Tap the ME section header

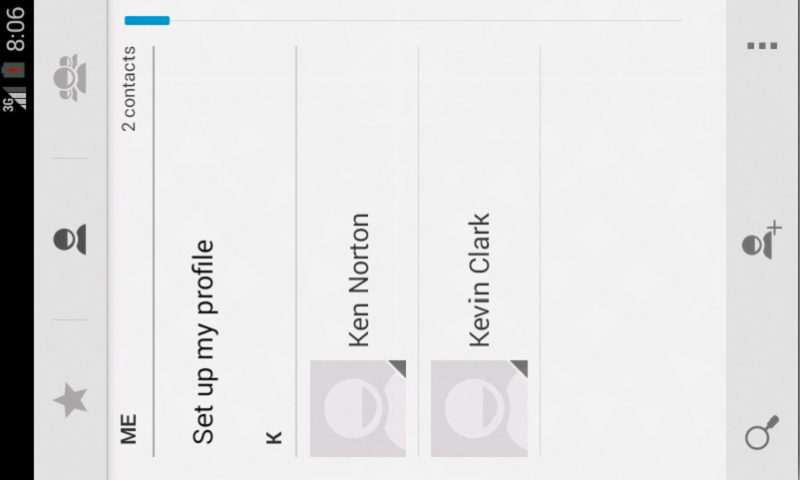click(129, 428)
